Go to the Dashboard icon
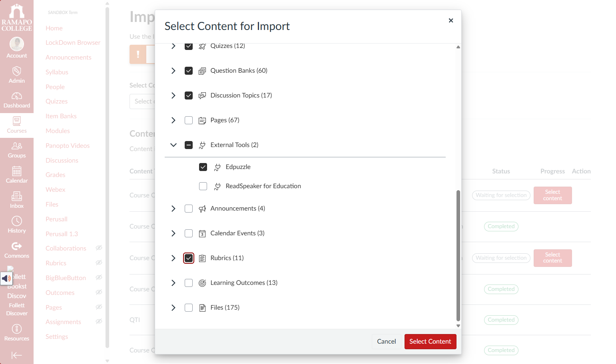The image size is (616, 364). (17, 96)
